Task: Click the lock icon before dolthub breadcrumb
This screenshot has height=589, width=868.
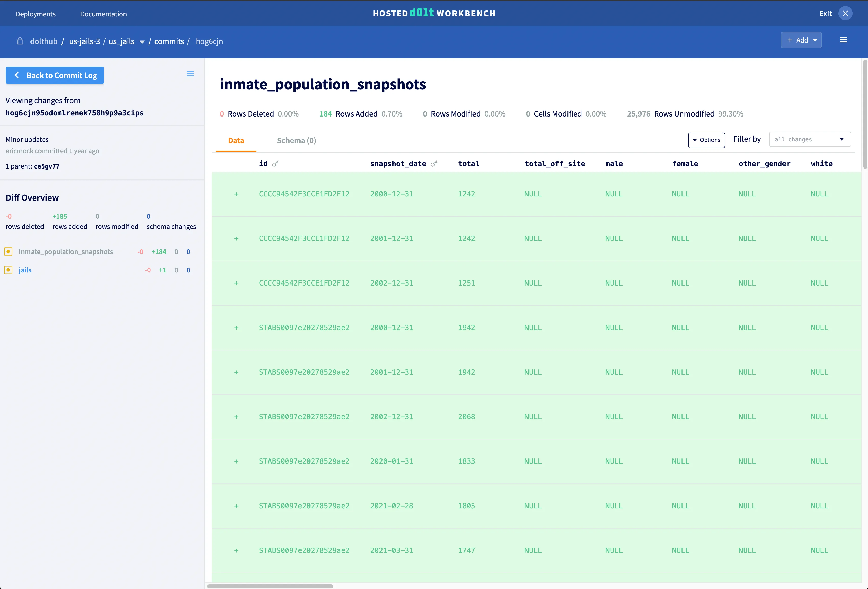Action: tap(20, 41)
